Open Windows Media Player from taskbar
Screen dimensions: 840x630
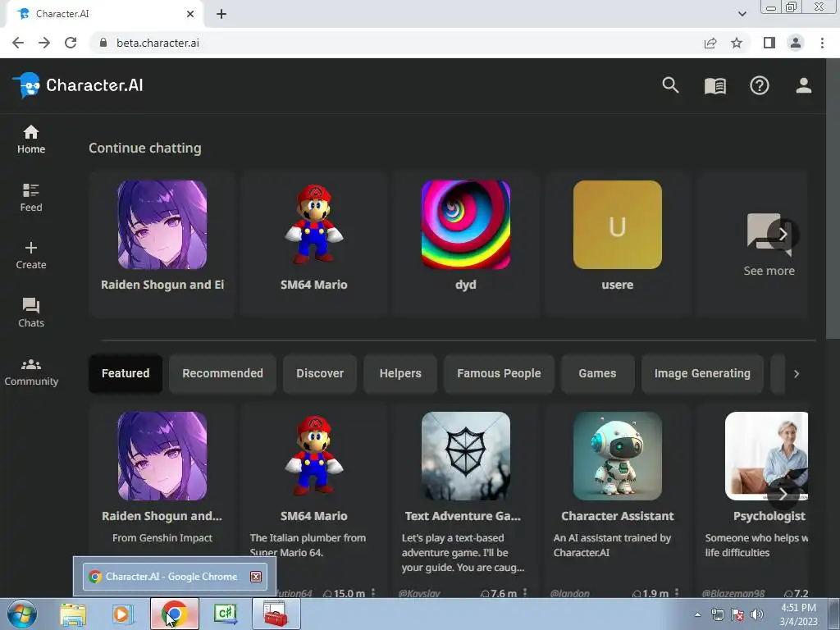point(122,614)
